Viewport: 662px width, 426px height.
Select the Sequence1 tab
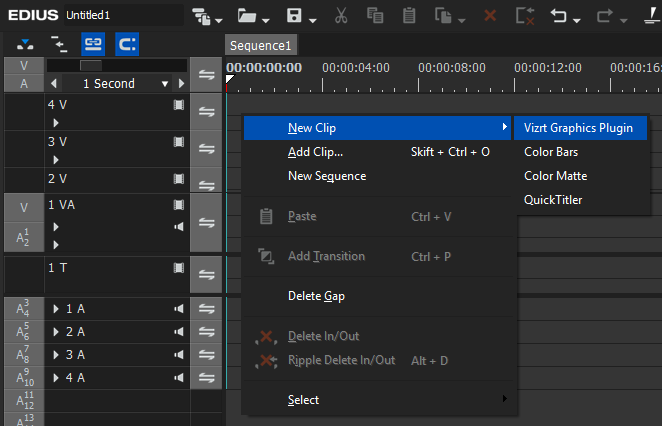pyautogui.click(x=260, y=45)
